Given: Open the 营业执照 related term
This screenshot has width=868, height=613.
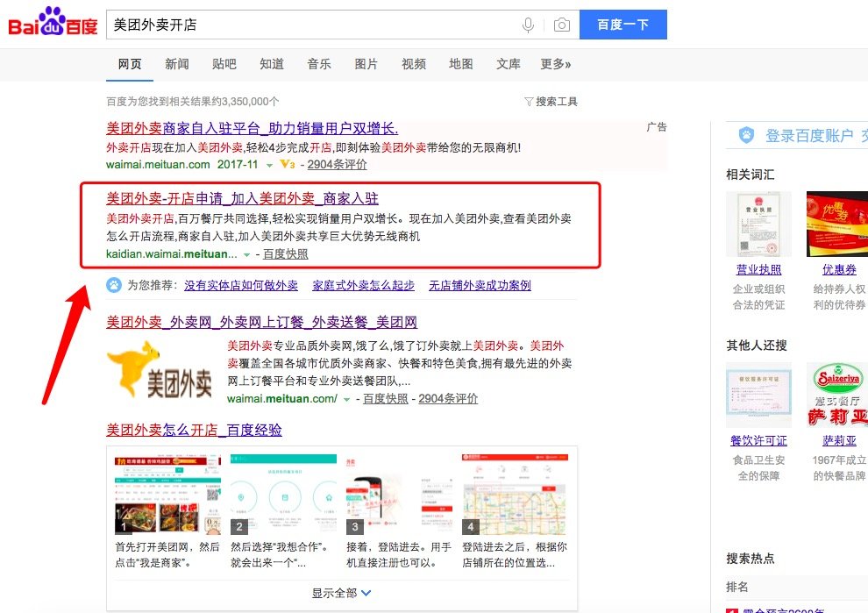Looking at the screenshot, I should point(758,269).
